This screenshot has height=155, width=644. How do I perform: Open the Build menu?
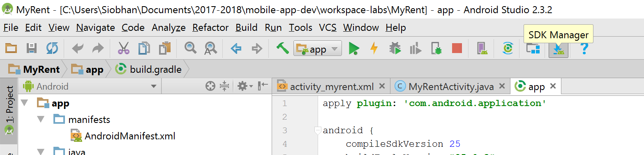click(x=247, y=28)
